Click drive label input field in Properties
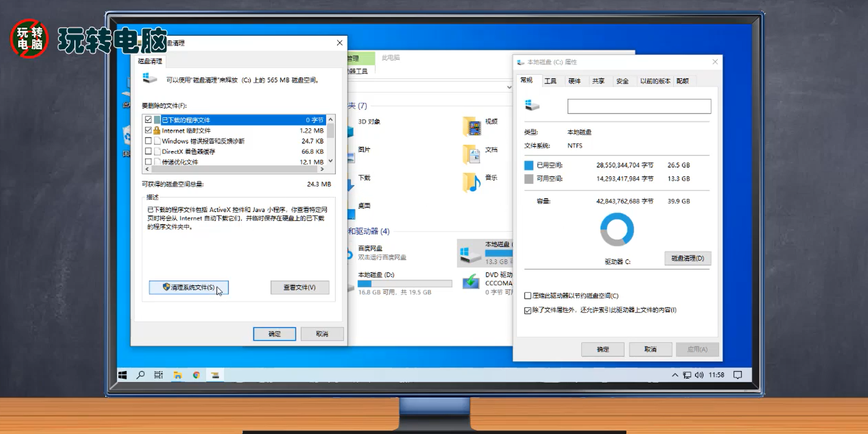868x434 pixels. click(x=639, y=106)
